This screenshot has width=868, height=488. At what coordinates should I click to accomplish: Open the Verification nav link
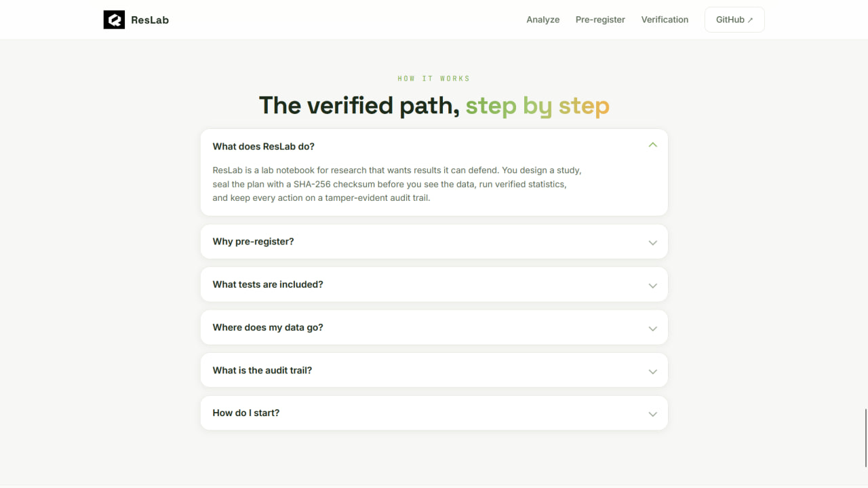pyautogui.click(x=665, y=20)
